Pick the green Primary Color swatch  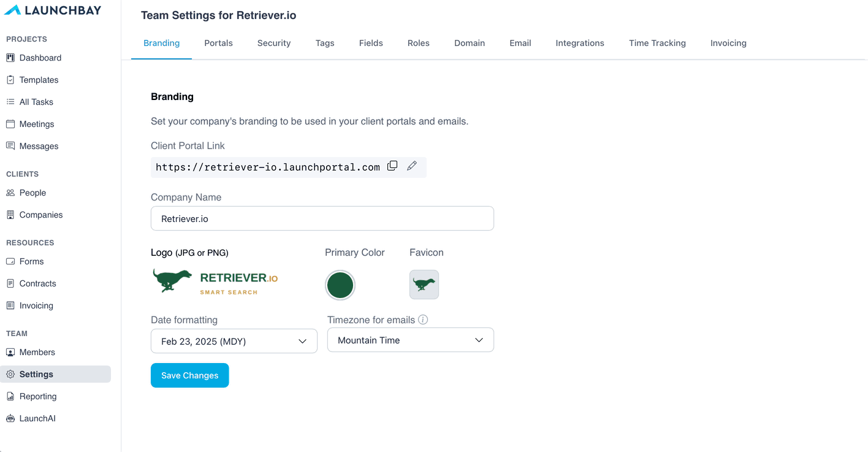pos(340,285)
